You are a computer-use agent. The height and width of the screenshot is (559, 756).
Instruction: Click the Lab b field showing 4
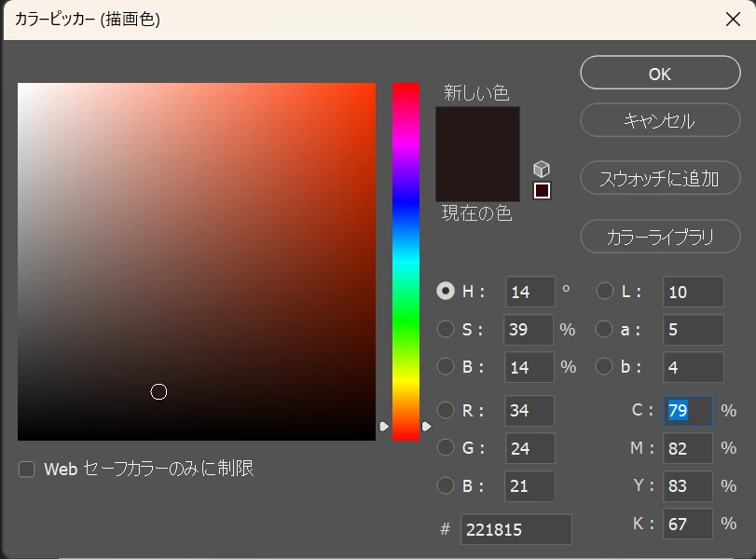pos(694,367)
